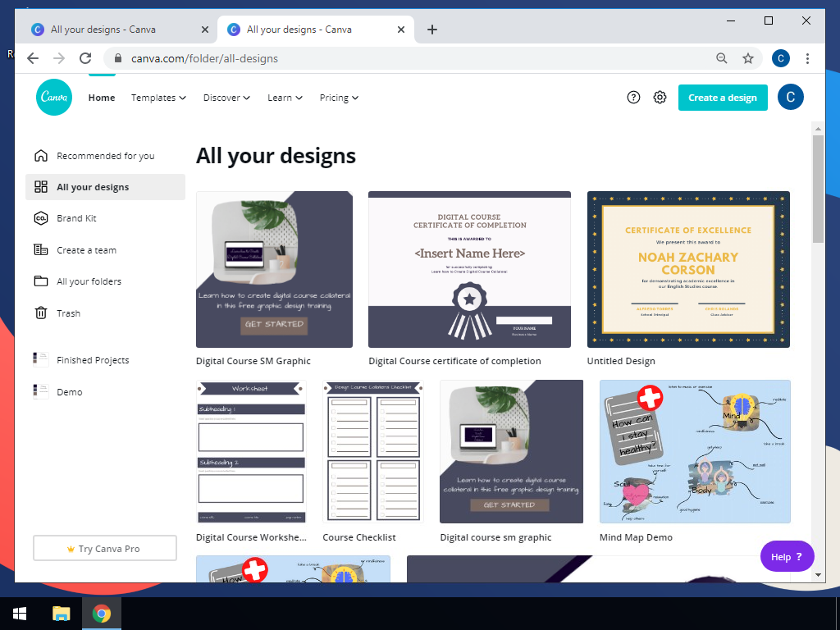
Task: Go back to the previous page
Action: tap(33, 58)
